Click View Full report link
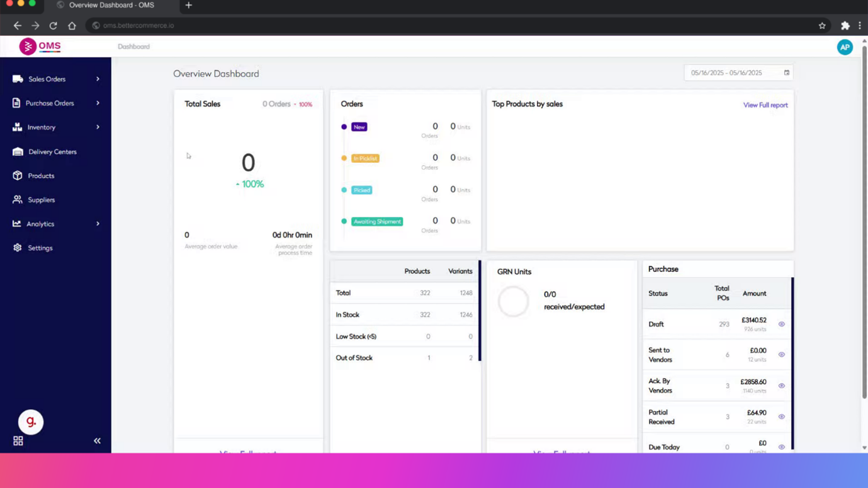Viewport: 868px width, 488px height. [765, 105]
